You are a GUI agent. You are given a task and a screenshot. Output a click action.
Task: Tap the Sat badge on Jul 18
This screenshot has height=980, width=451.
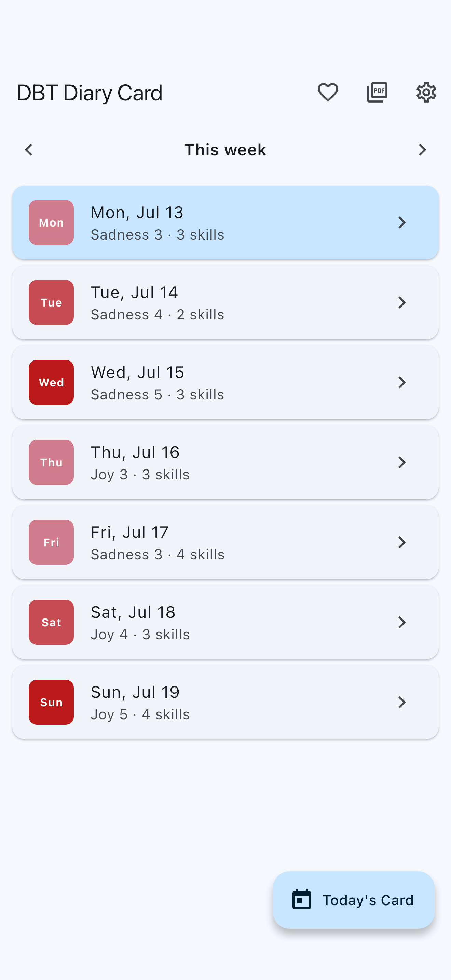(x=51, y=622)
